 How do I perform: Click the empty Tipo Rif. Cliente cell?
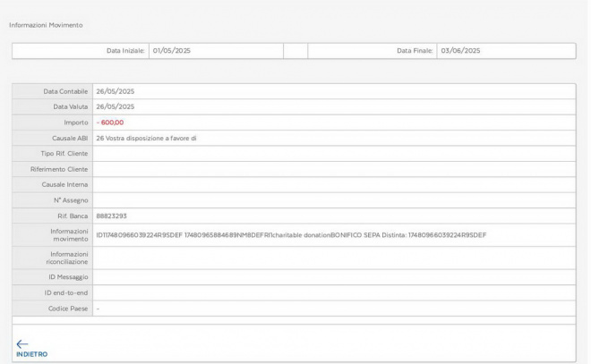click(333, 154)
